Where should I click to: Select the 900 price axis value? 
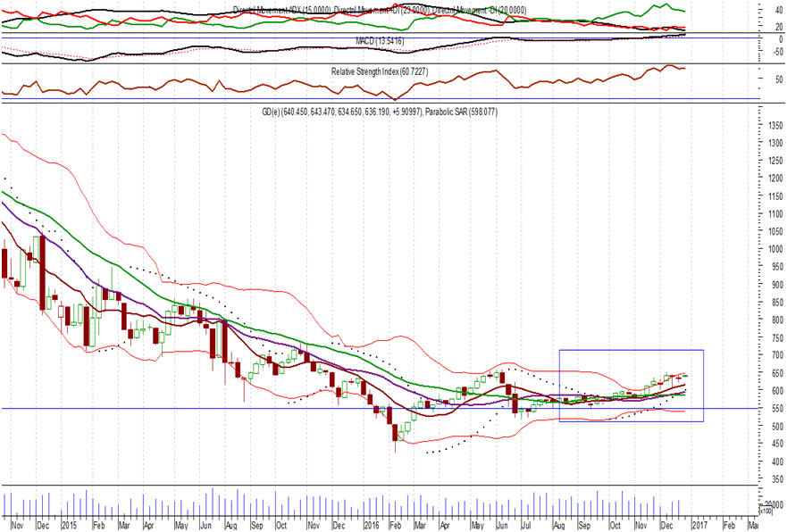pyautogui.click(x=777, y=285)
